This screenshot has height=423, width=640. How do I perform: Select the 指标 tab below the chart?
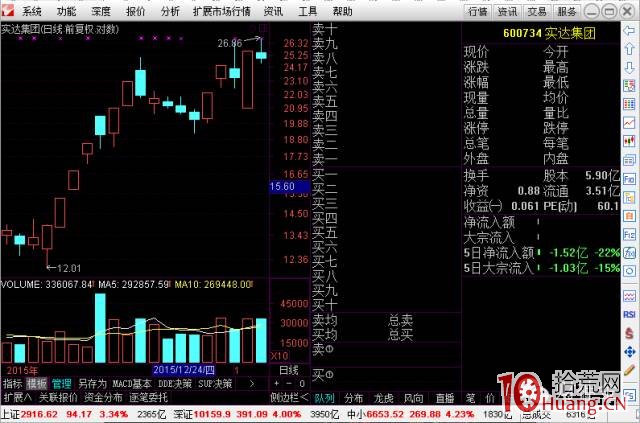tap(13, 384)
